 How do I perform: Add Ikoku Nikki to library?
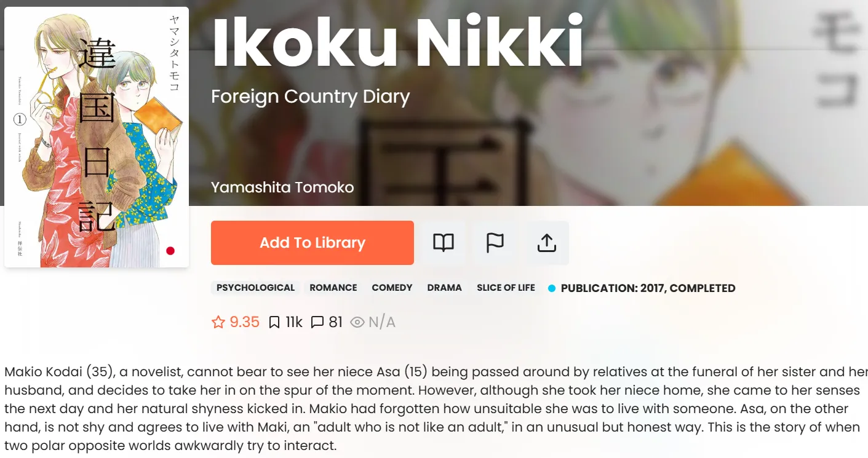(312, 243)
